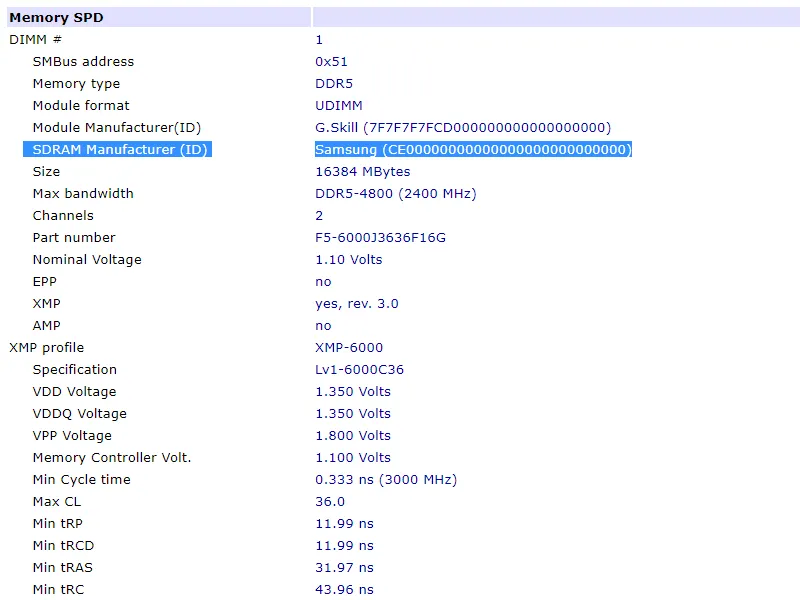This screenshot has width=800, height=600.
Task: Select the DIMM # row label
Action: point(35,39)
